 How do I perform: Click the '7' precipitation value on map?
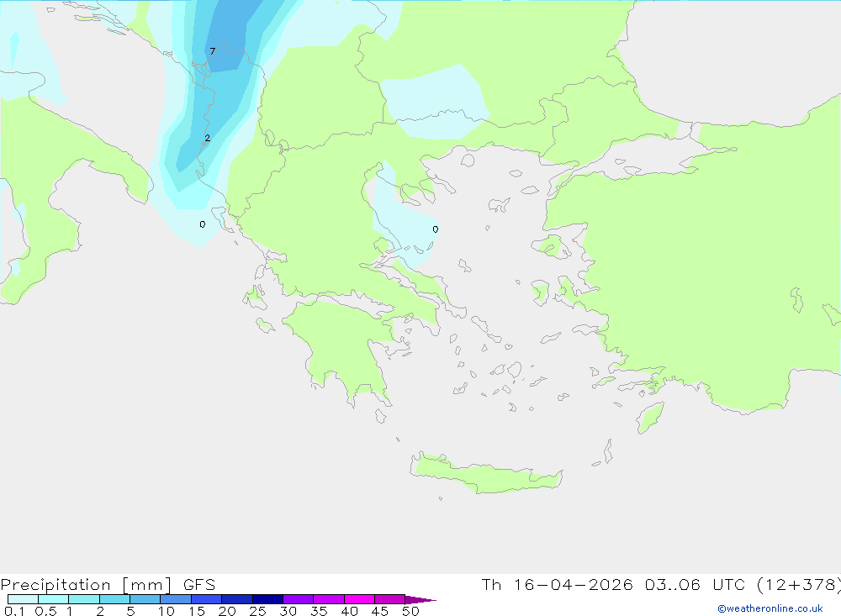coord(213,51)
